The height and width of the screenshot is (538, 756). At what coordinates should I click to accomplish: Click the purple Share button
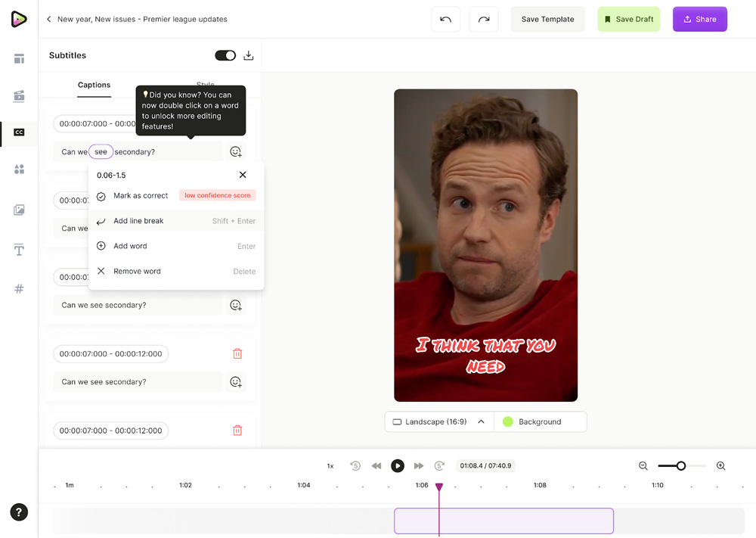coord(699,19)
